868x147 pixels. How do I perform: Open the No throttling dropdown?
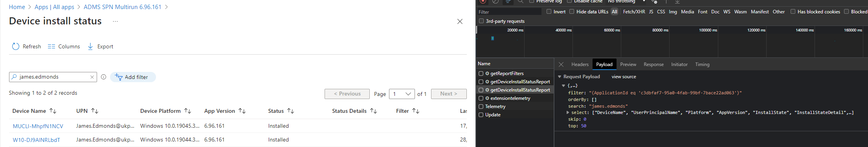pos(626,1)
